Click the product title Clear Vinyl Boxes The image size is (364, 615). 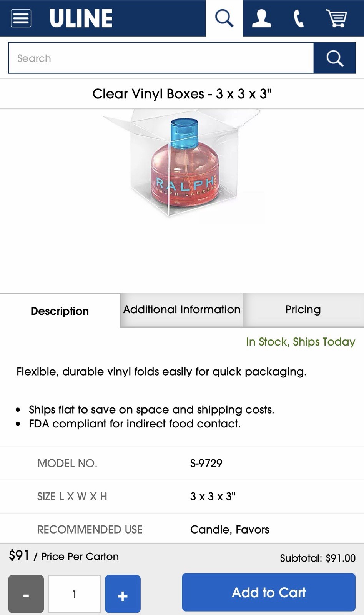coord(182,94)
